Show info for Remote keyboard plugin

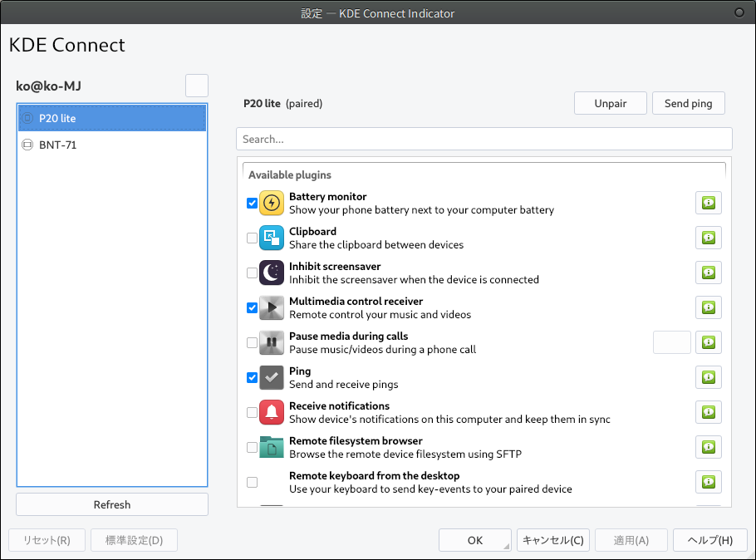tap(709, 482)
